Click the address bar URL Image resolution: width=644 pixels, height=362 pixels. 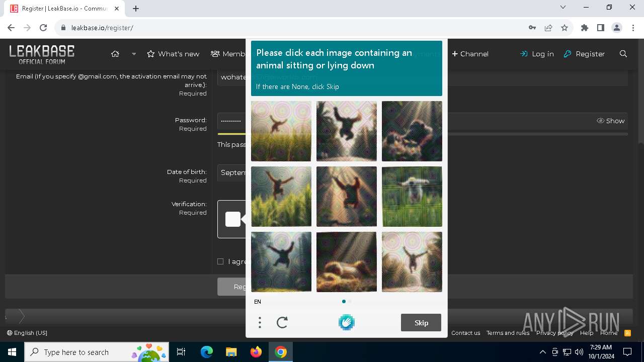pyautogui.click(x=102, y=28)
